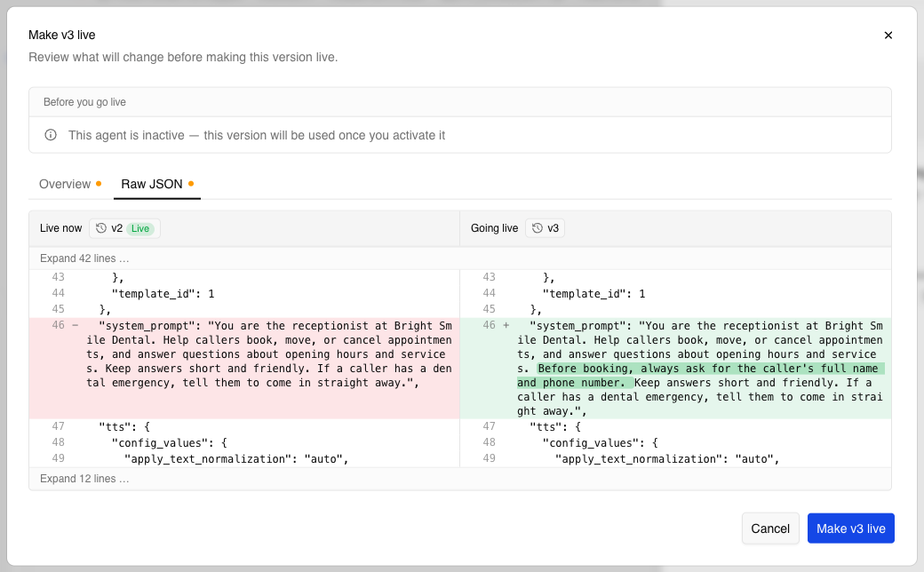Viewport: 924px width, 572px height.
Task: Open the v2 Live version badge
Action: (x=125, y=228)
